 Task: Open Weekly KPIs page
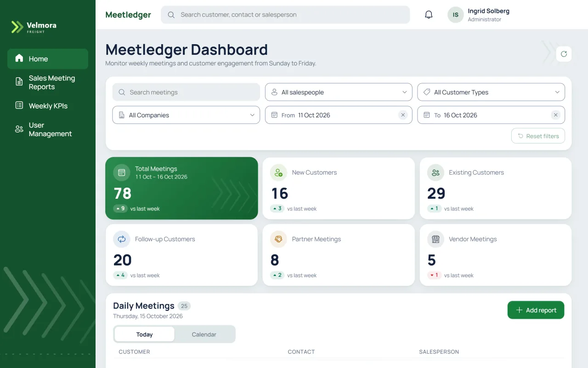pos(48,106)
